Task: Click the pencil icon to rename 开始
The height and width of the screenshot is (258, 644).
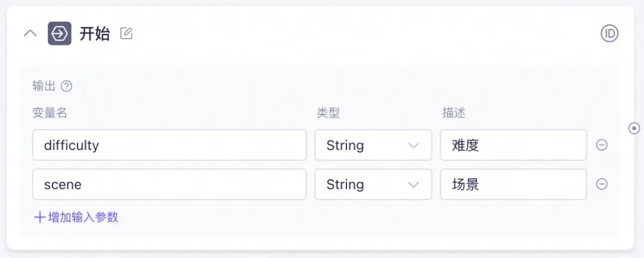Action: tap(126, 33)
